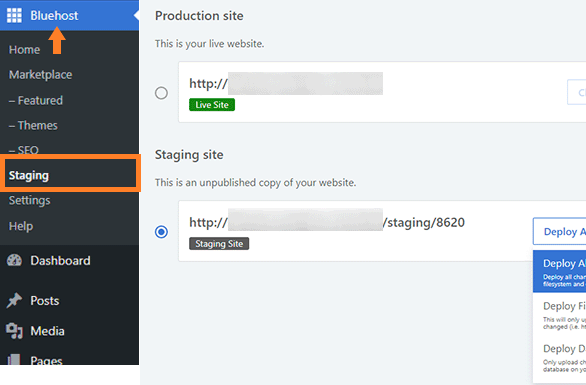Screen dimensions: 586x385
Task: Choose Deploy Files Only option
Action: [x=559, y=314]
